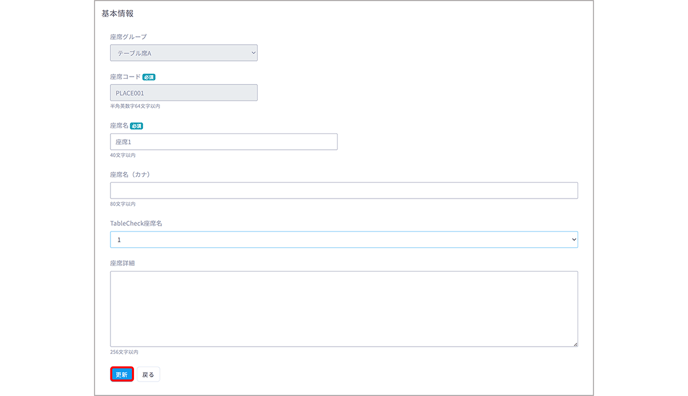Click the 座席名（カナ） label
The height and width of the screenshot is (396, 688).
pos(130,175)
